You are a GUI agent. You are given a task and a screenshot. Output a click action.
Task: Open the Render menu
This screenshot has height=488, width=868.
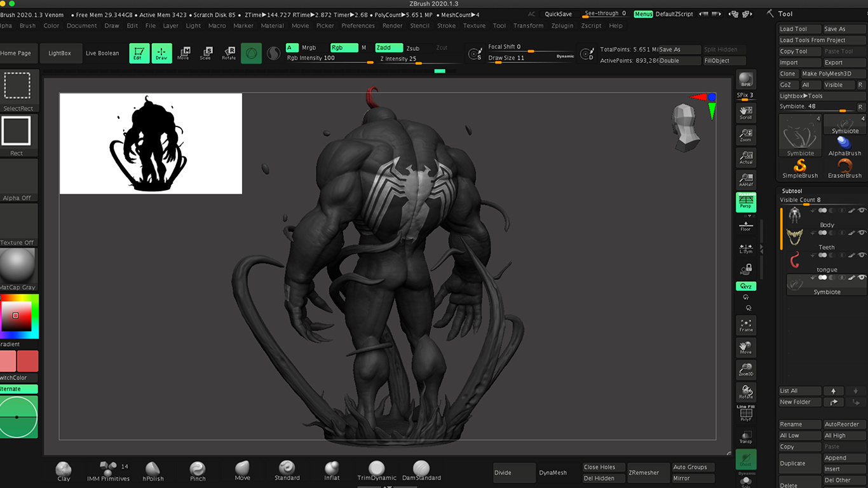[392, 26]
